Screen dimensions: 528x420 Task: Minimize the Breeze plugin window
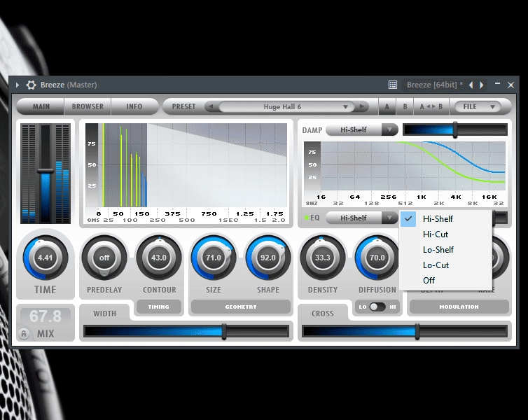pyautogui.click(x=498, y=83)
